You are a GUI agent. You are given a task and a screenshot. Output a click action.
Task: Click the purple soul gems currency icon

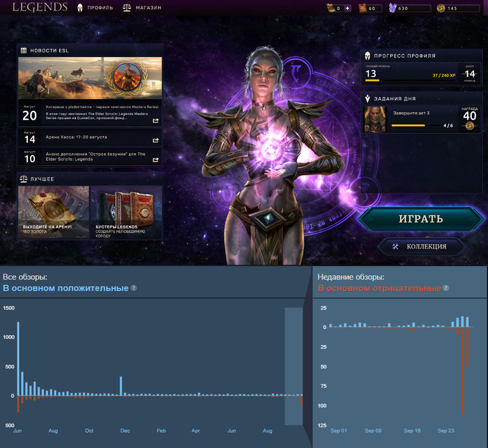pyautogui.click(x=392, y=8)
